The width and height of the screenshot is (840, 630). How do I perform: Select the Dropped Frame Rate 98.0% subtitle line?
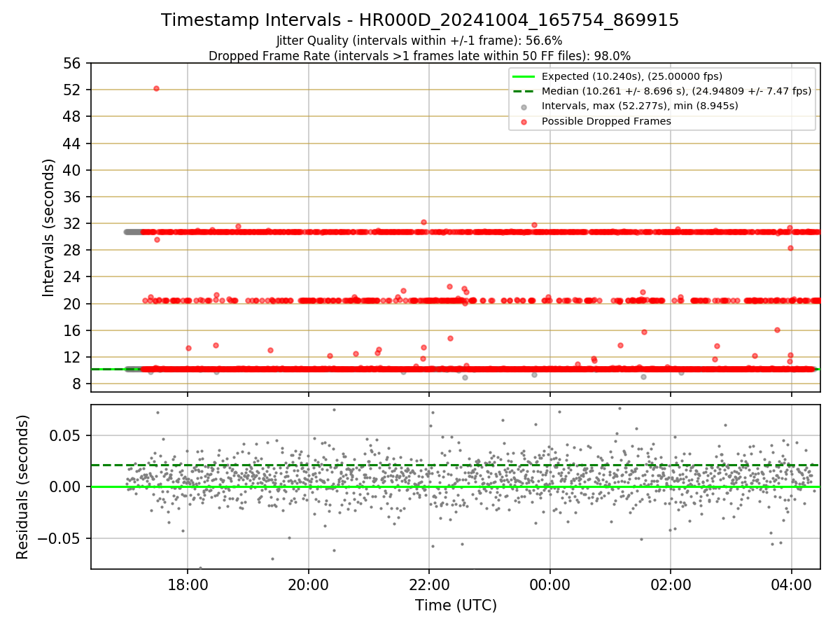tap(419, 55)
